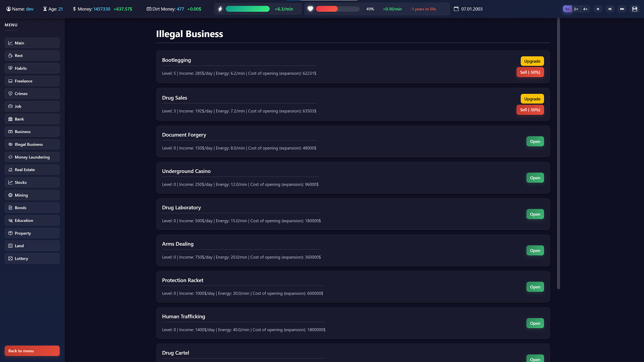The image size is (644, 362).
Task: Click the Lottery ticket icon
Action: (10, 258)
